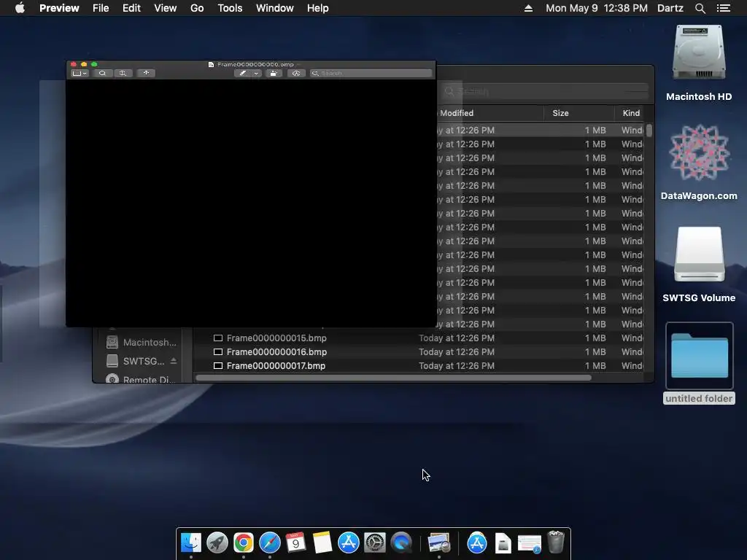This screenshot has height=560, width=747.
Task: Click the Finder horizontal scrollbar
Action: 393,378
